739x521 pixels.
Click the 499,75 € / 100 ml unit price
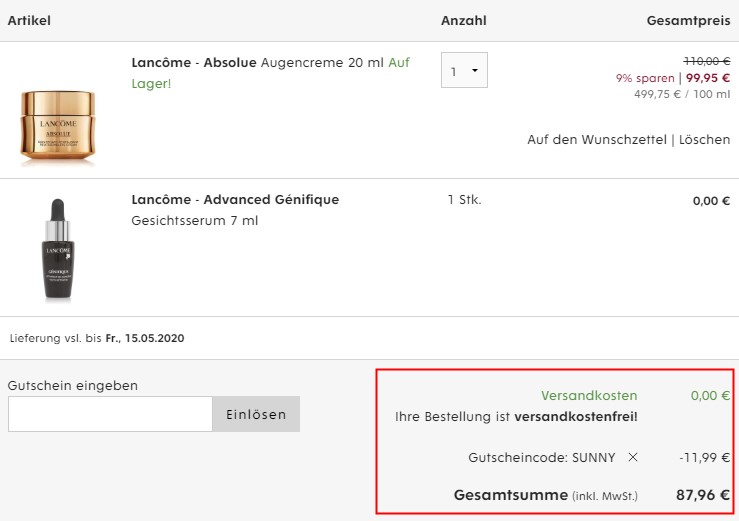[x=682, y=94]
